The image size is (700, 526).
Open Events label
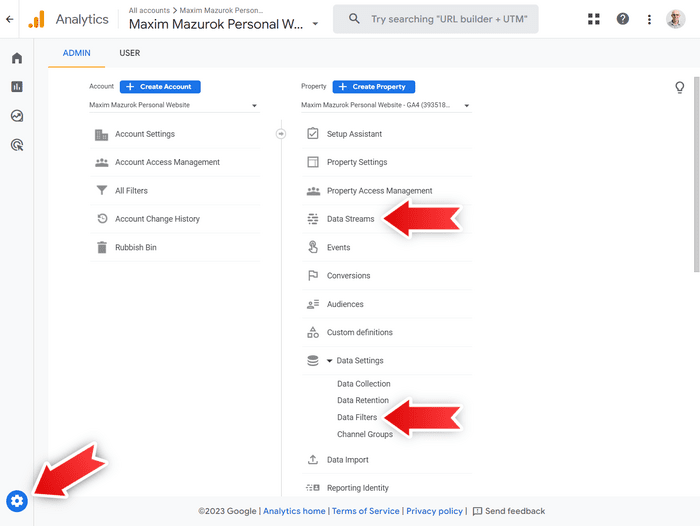coord(338,247)
